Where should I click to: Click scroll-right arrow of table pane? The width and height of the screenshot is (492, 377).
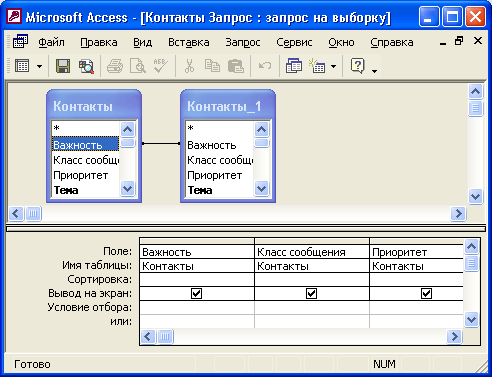458,213
